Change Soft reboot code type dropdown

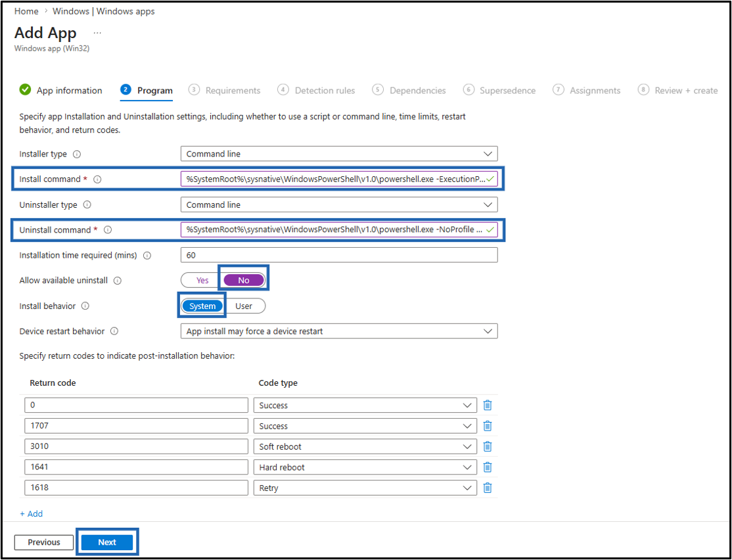365,446
